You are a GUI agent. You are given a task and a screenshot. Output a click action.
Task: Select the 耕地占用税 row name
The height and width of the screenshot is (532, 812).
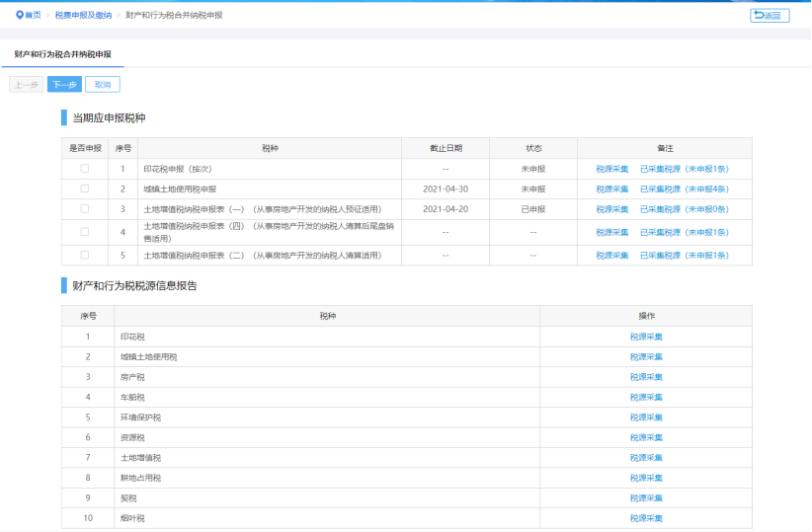(140, 478)
